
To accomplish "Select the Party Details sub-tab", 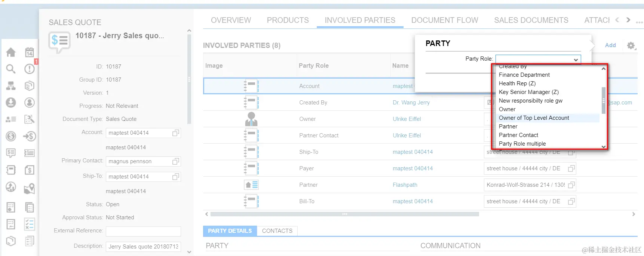I will [230, 231].
